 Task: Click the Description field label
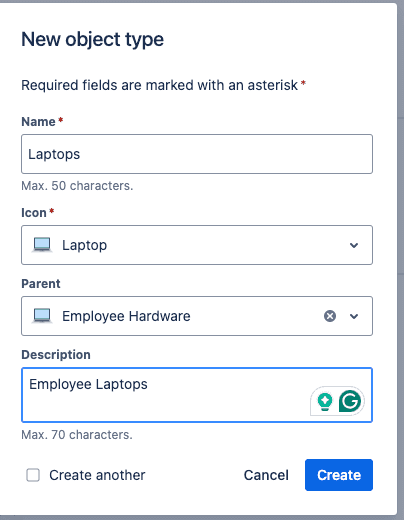[x=56, y=355]
